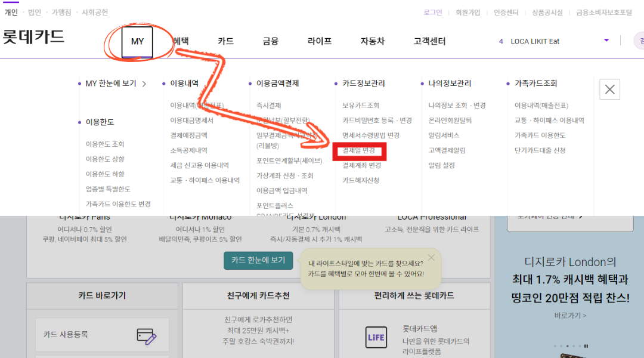The height and width of the screenshot is (358, 644).
Task: Open 세금 신고용 이용내역
Action: [200, 165]
